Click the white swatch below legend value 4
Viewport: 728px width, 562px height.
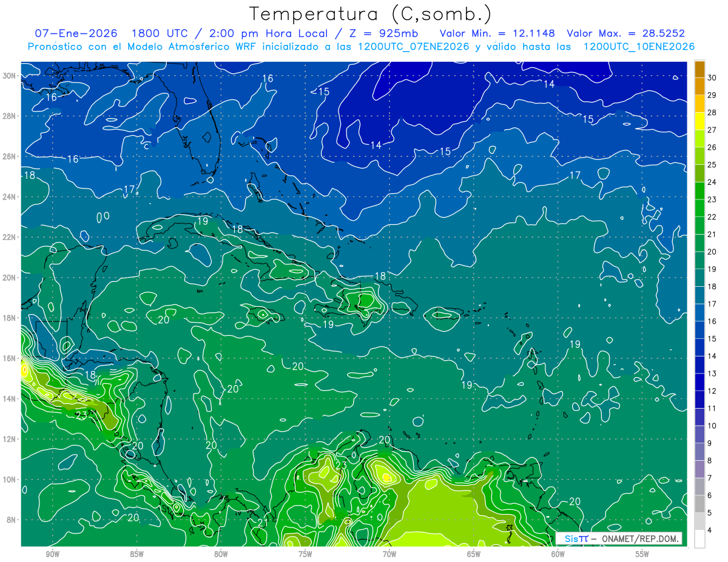(x=699, y=539)
